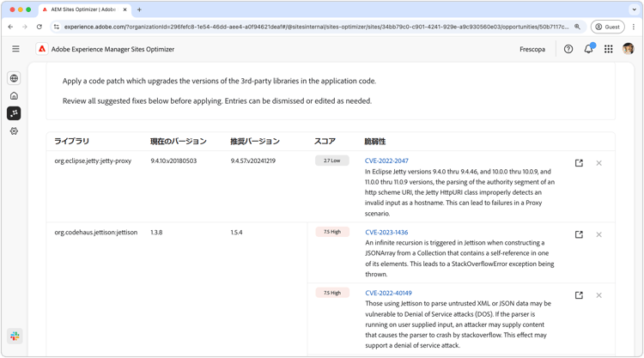
Task: Open a new browser tab
Action: (139, 9)
